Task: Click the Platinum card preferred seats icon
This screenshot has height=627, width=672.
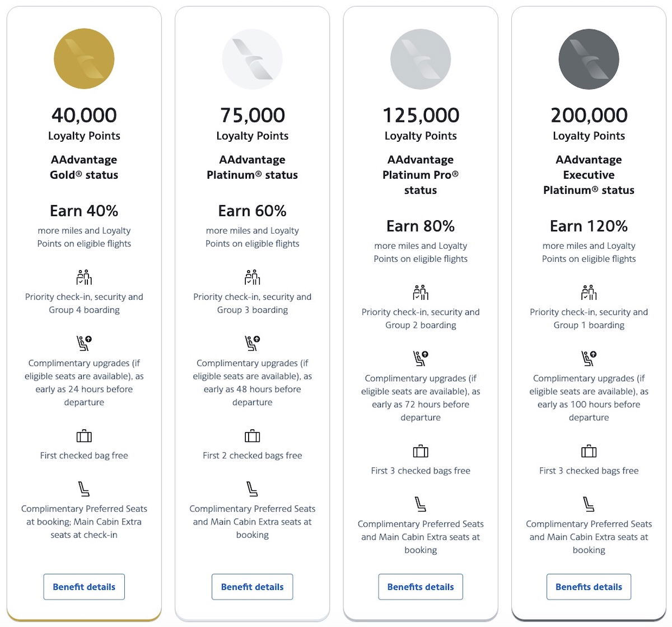Action: [253, 489]
